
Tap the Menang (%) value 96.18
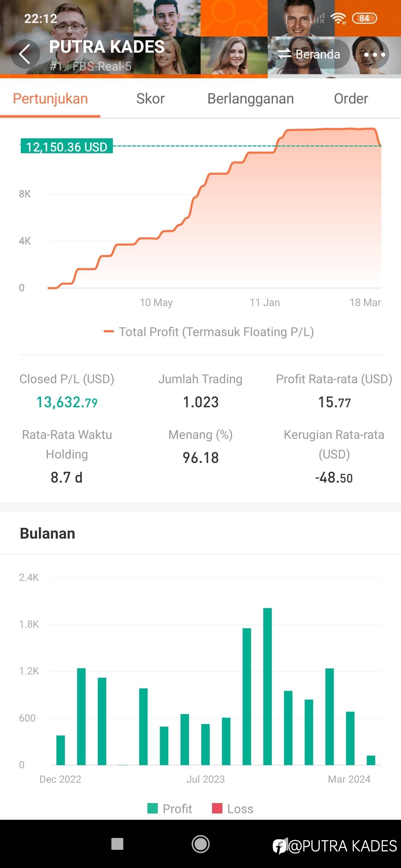pos(200,458)
